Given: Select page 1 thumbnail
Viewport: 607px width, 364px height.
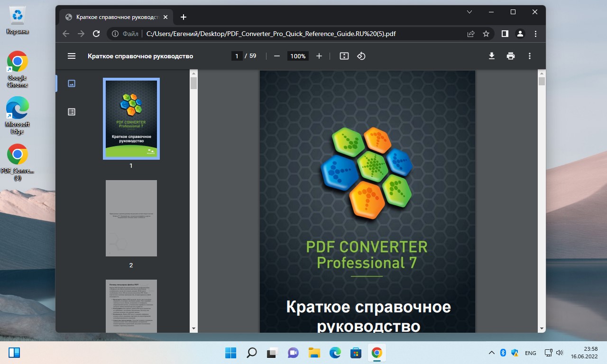Looking at the screenshot, I should 131,118.
